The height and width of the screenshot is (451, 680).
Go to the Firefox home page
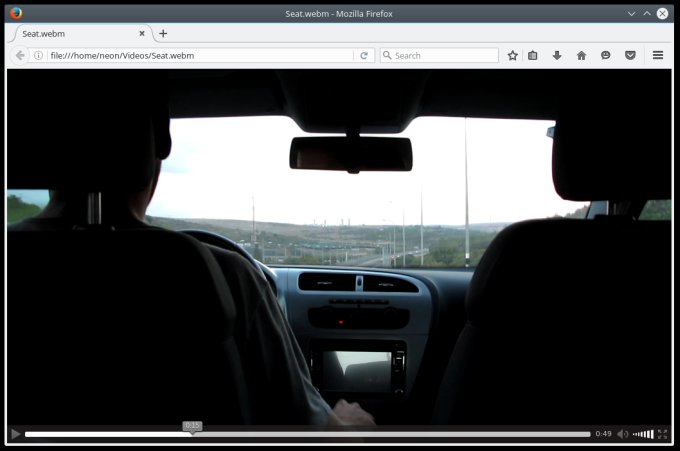pyautogui.click(x=582, y=56)
